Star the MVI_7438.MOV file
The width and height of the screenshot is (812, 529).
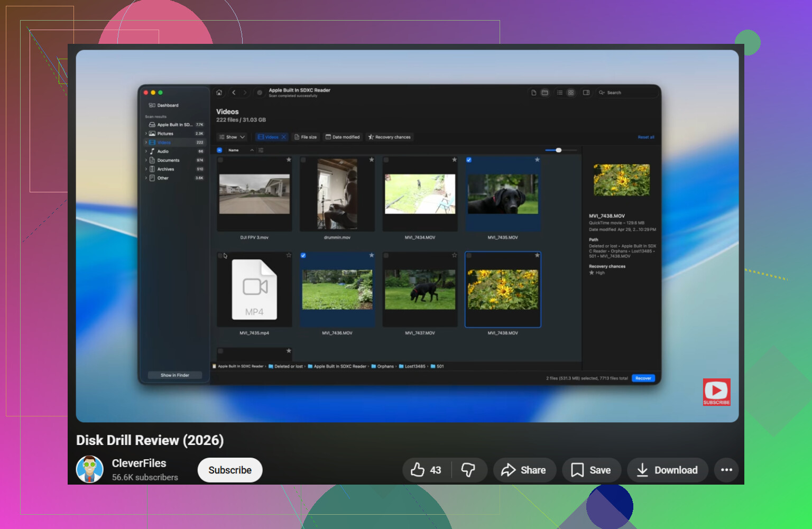pos(537,255)
